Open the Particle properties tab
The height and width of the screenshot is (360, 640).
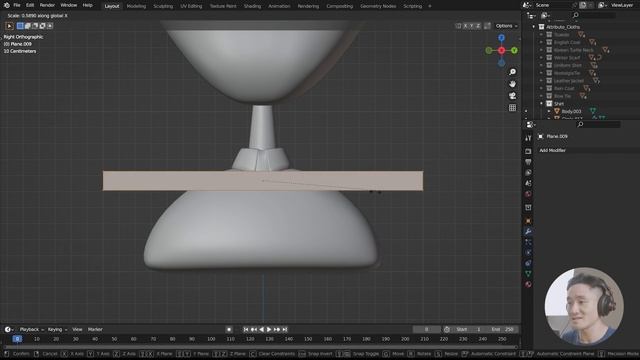coord(528,242)
